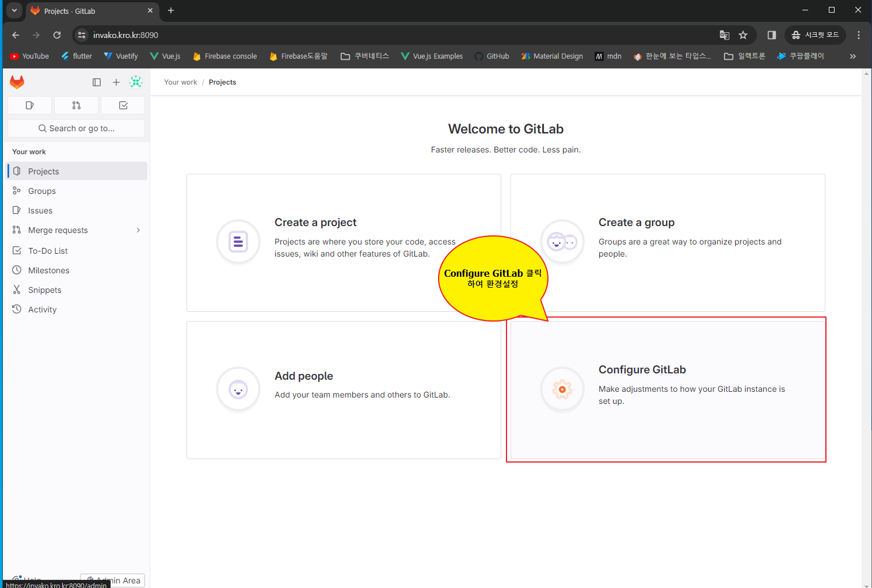Click the Projects breadcrumb
872x588 pixels.
(x=222, y=82)
